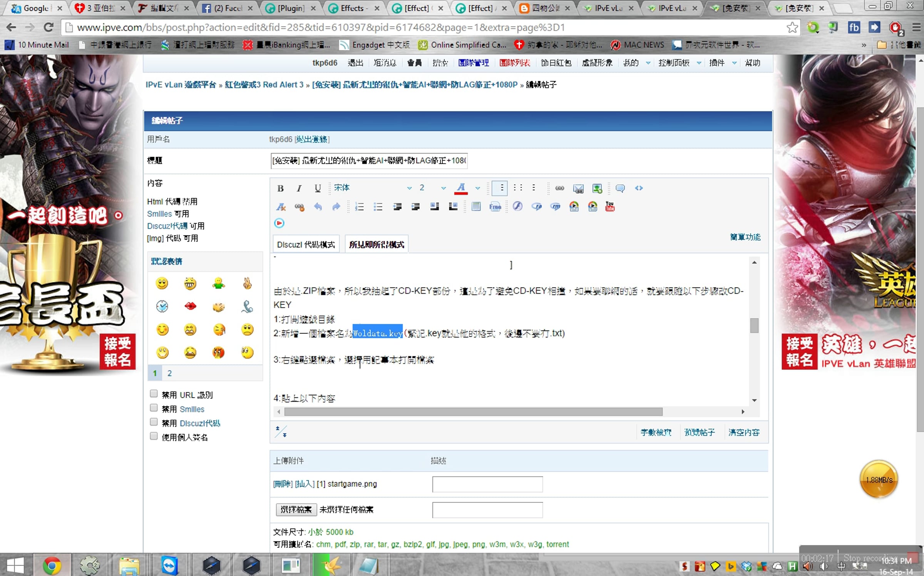
Task: Insert a numbered list
Action: (359, 207)
